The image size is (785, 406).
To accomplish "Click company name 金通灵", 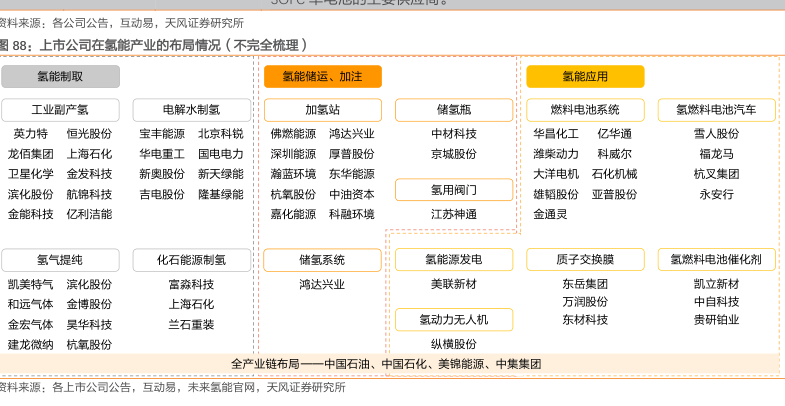I will pos(550,214).
